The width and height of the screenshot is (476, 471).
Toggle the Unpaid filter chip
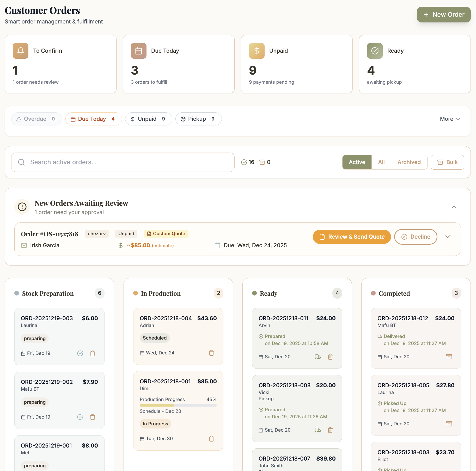[x=148, y=119]
